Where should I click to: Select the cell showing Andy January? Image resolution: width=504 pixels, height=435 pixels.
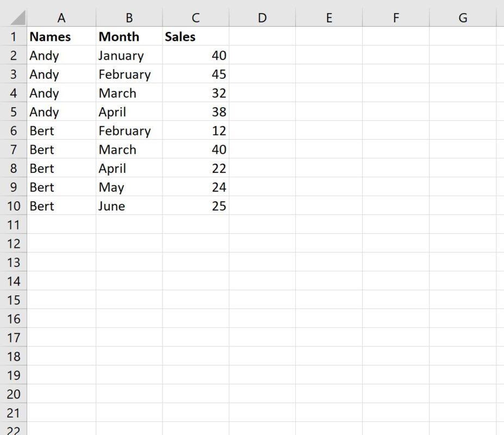(129, 55)
